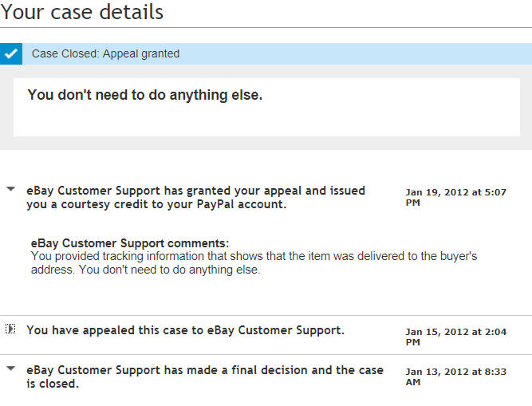Click the 'Your case details' heading
This screenshot has width=532, height=406.
(x=82, y=13)
